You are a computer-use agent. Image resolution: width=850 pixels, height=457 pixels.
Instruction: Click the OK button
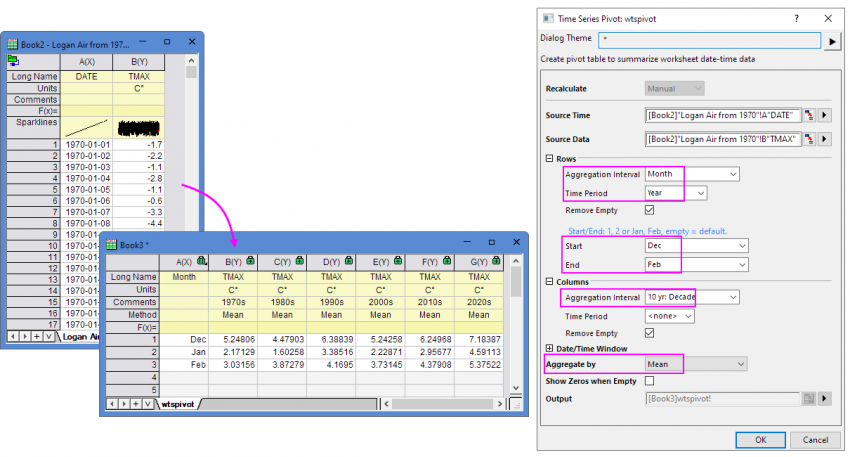tap(761, 438)
